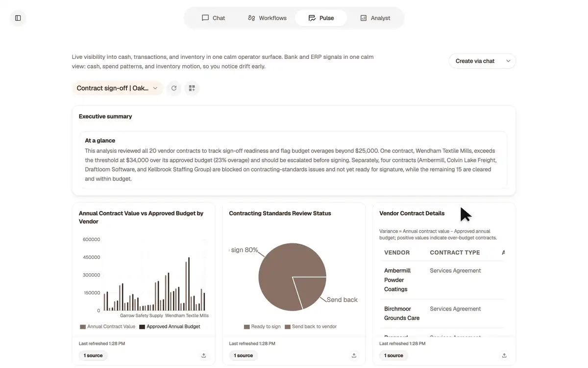588x368 pixels.
Task: Click export icon on the Vendor Contract Details card
Action: point(504,356)
